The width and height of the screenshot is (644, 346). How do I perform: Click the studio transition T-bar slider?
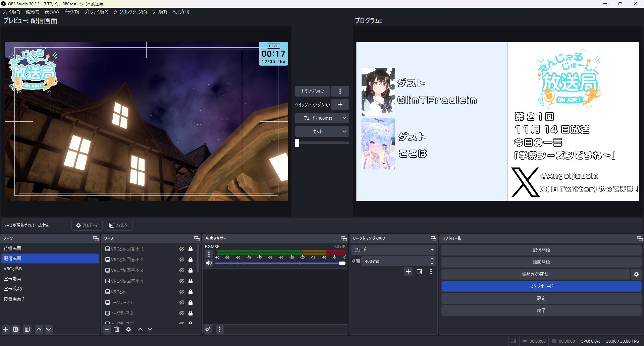[322, 143]
